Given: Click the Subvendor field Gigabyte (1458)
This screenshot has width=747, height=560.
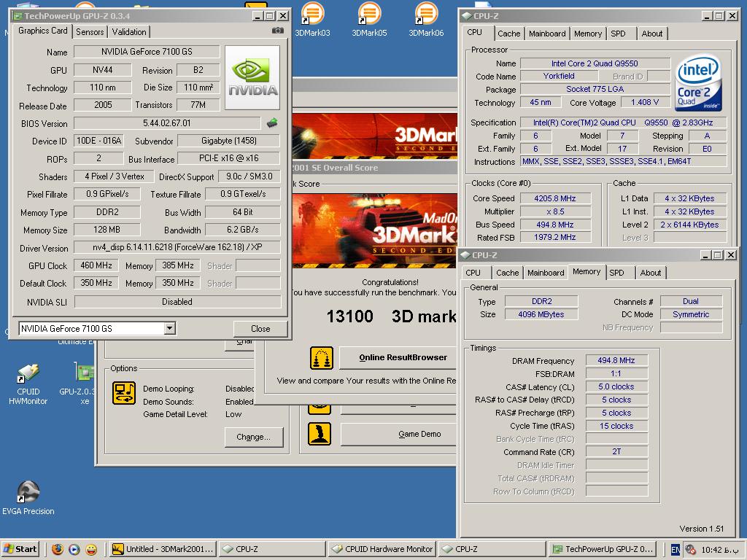Looking at the screenshot, I should click(x=228, y=141).
